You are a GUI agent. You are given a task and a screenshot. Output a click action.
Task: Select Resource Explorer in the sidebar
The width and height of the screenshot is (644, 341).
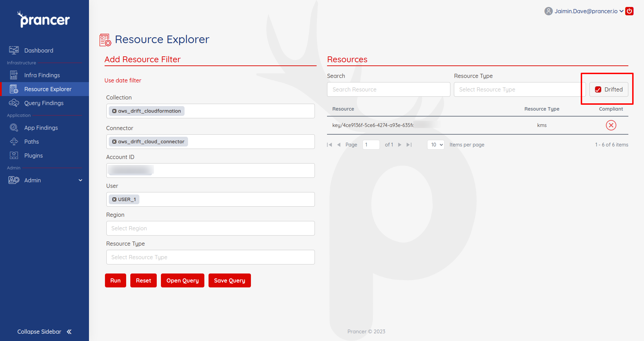tap(44, 89)
